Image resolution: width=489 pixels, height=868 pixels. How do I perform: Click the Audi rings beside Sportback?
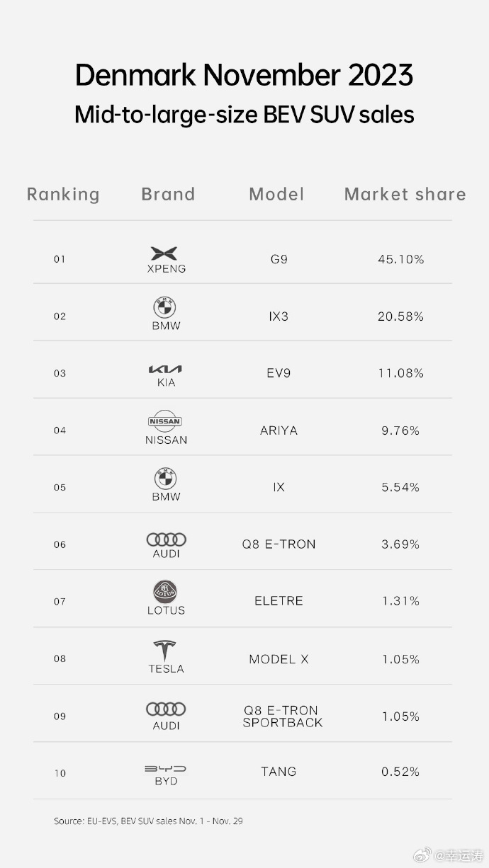point(166,709)
